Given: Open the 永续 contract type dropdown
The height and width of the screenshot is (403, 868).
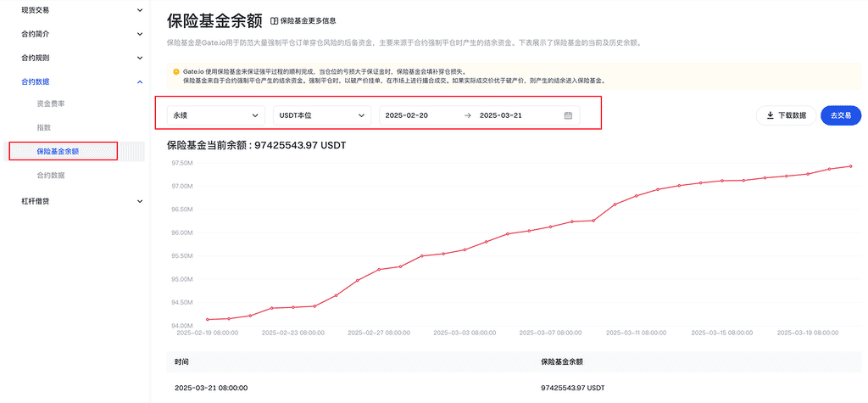Looking at the screenshot, I should (215, 115).
